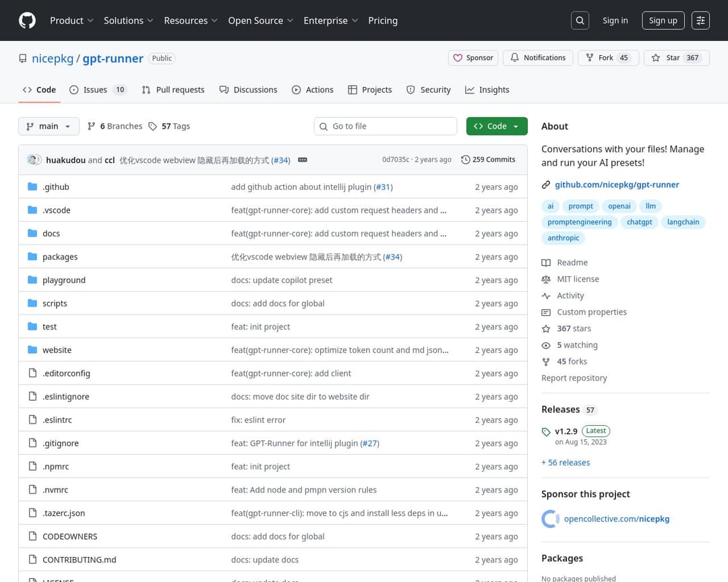This screenshot has width=728, height=582.
Task: Open the .github folder
Action: click(55, 187)
